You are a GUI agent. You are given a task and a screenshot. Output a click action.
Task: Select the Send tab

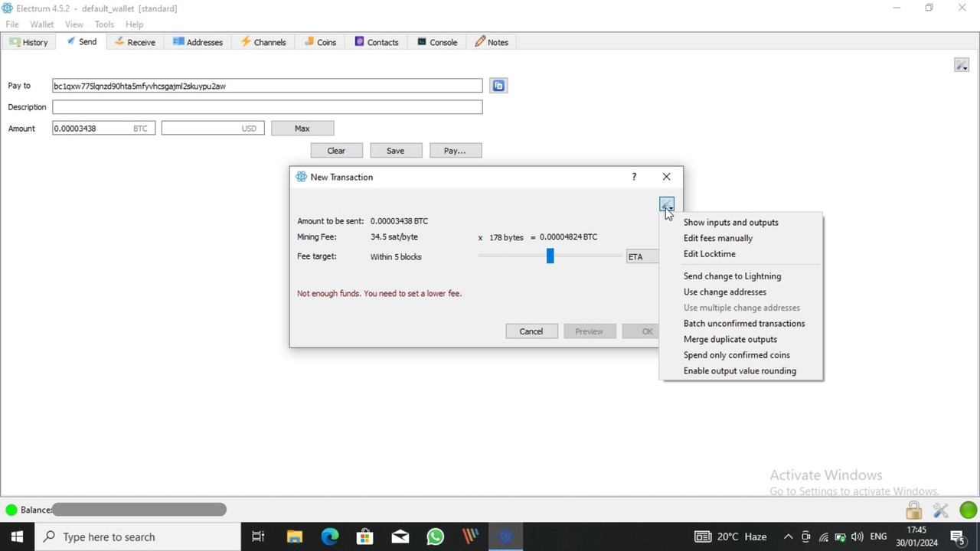click(81, 41)
